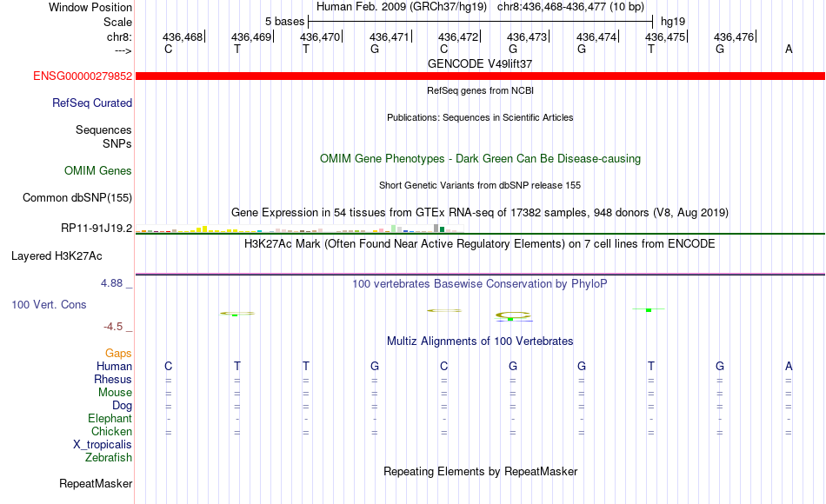Click the 4.88 PhyloP upper value
This screenshot has height=504, width=826.
111,283
